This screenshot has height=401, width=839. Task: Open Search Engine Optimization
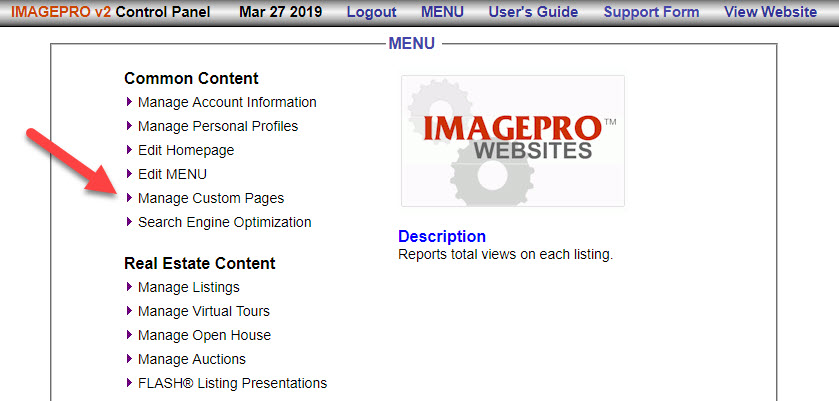pyautogui.click(x=225, y=222)
